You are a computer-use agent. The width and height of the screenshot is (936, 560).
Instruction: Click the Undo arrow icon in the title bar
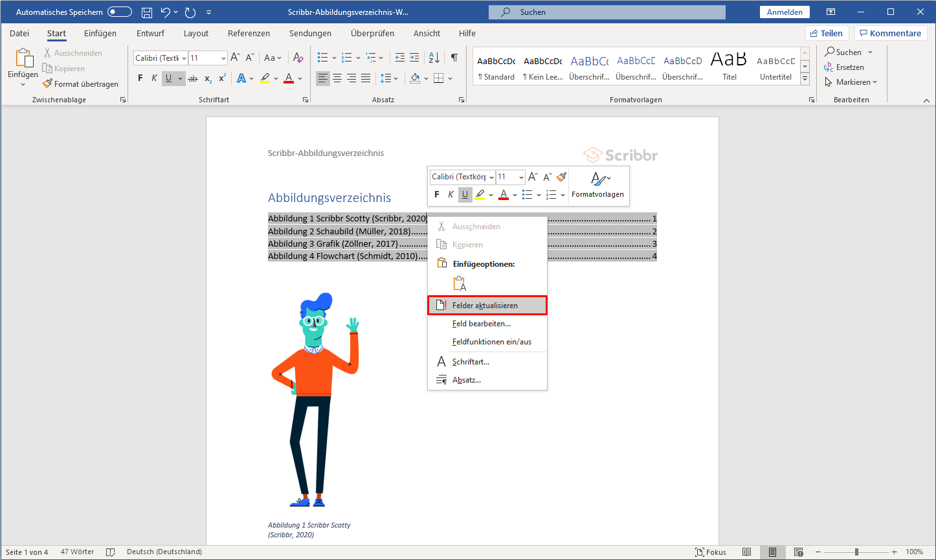point(166,12)
